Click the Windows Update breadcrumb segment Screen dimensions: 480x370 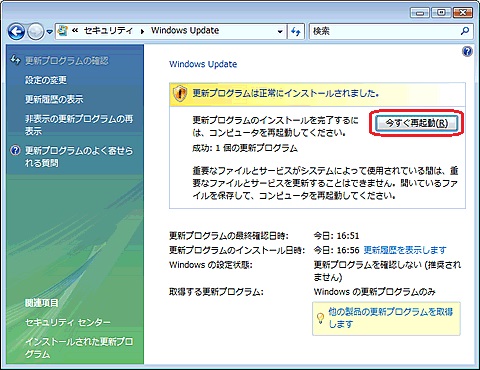pos(185,31)
